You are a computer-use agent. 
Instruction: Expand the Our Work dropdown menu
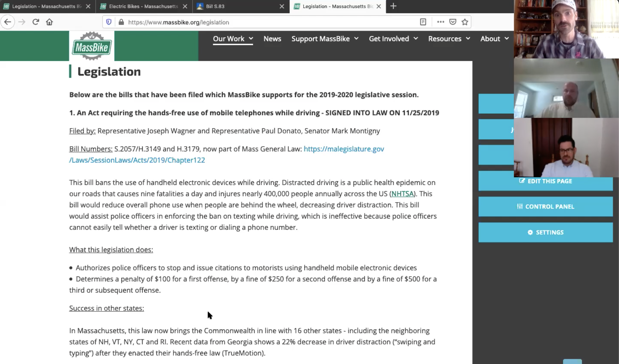tap(233, 39)
